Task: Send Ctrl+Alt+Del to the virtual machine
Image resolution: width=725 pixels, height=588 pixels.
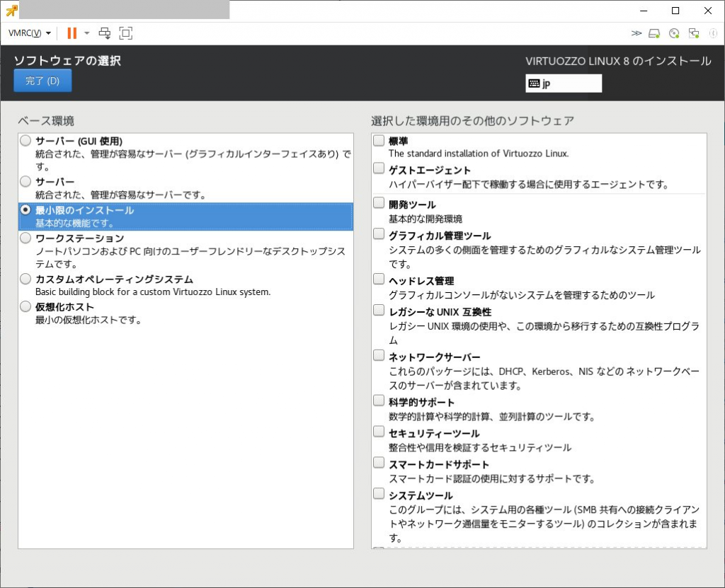Action: pyautogui.click(x=105, y=33)
